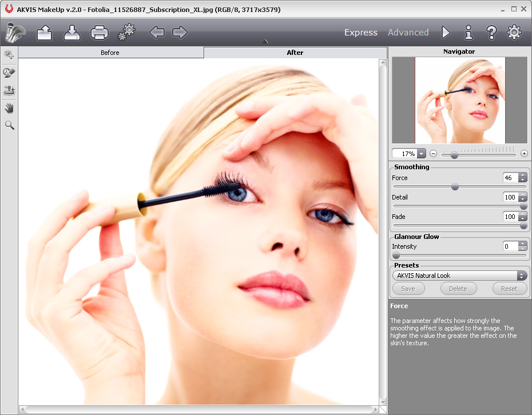Image resolution: width=532 pixels, height=415 pixels.
Task: Select the Hand tool in left toolbar
Action: pos(9,108)
